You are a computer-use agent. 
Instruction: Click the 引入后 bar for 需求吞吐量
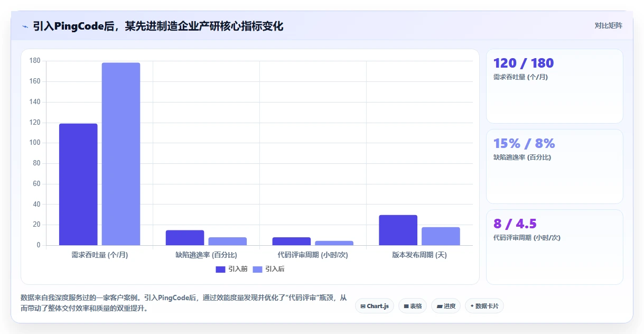point(121,154)
